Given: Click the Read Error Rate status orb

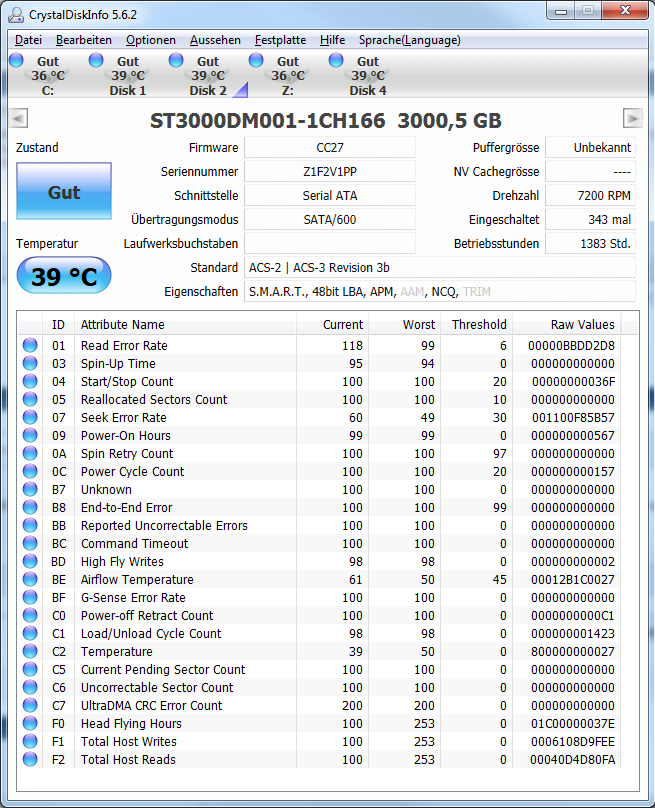Looking at the screenshot, I should tap(30, 345).
